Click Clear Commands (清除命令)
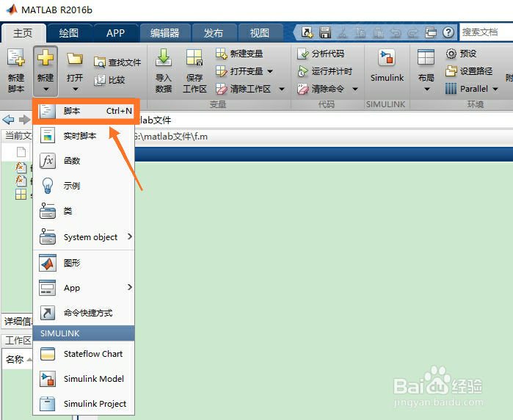513x420 pixels. [321, 89]
